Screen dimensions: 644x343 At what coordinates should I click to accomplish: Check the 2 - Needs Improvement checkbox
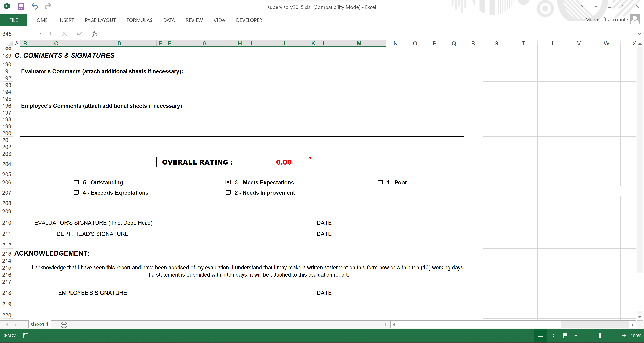click(228, 192)
